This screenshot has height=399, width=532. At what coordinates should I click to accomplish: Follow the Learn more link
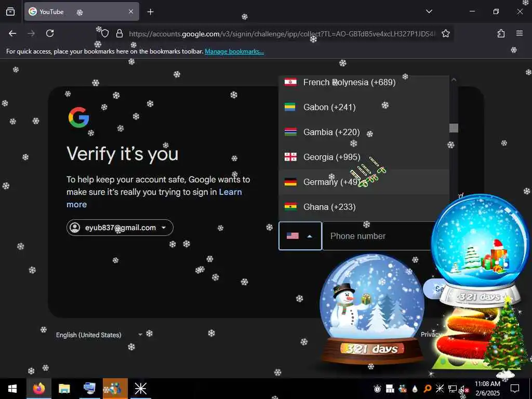point(154,198)
